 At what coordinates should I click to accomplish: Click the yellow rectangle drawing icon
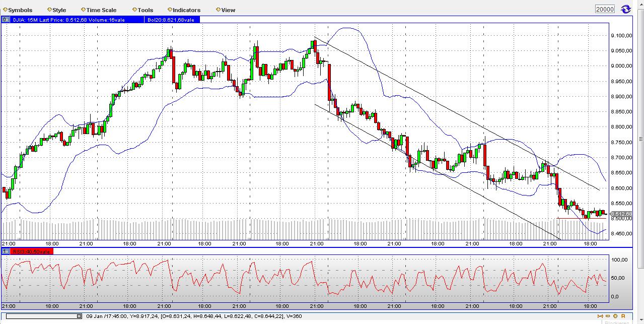(608, 316)
